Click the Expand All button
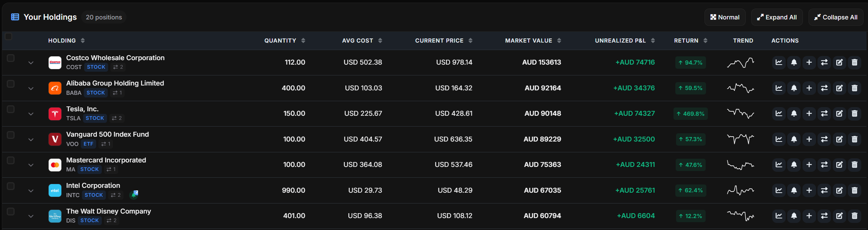The height and width of the screenshot is (230, 868). pos(777,17)
